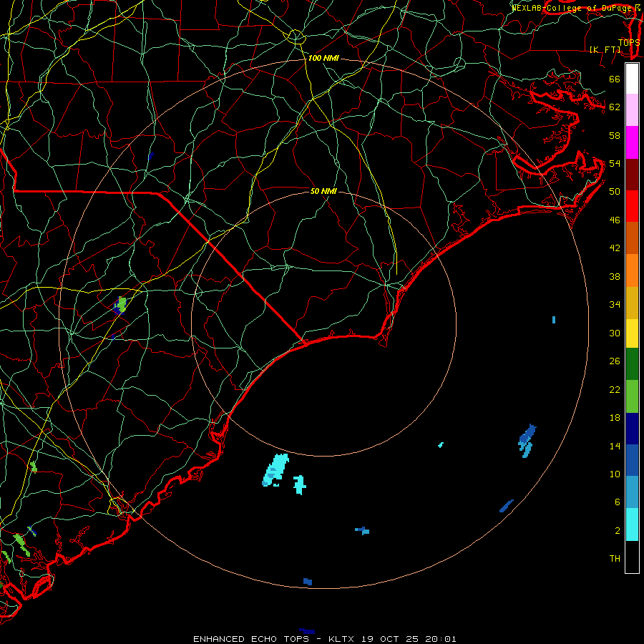Click the '34' scale value
Screen dimensions: 644x644
pyautogui.click(x=615, y=305)
